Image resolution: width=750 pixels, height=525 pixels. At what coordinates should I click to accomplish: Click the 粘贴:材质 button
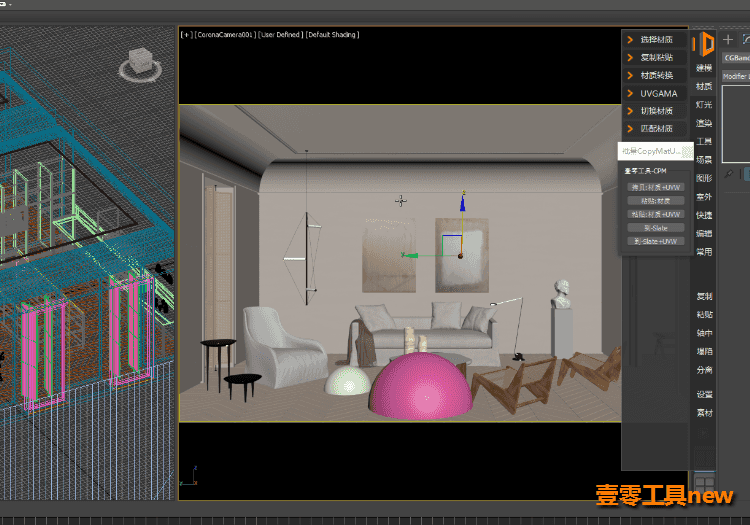point(656,201)
